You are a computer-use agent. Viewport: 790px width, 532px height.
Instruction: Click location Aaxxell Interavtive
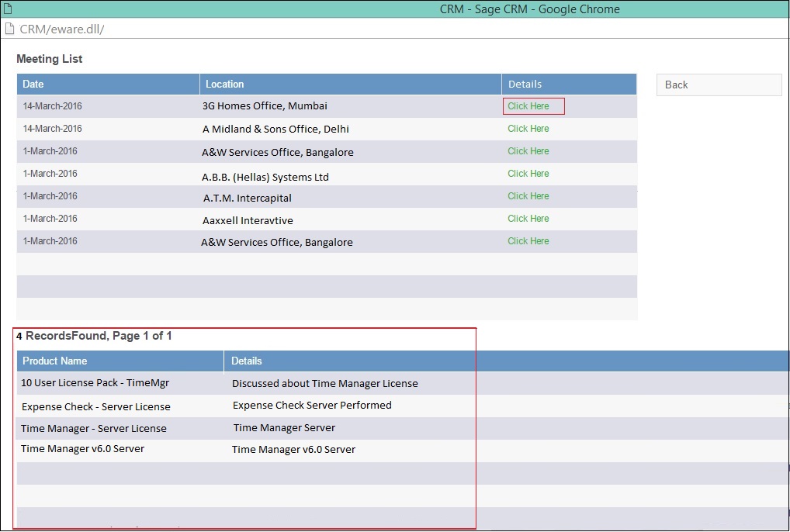click(248, 220)
